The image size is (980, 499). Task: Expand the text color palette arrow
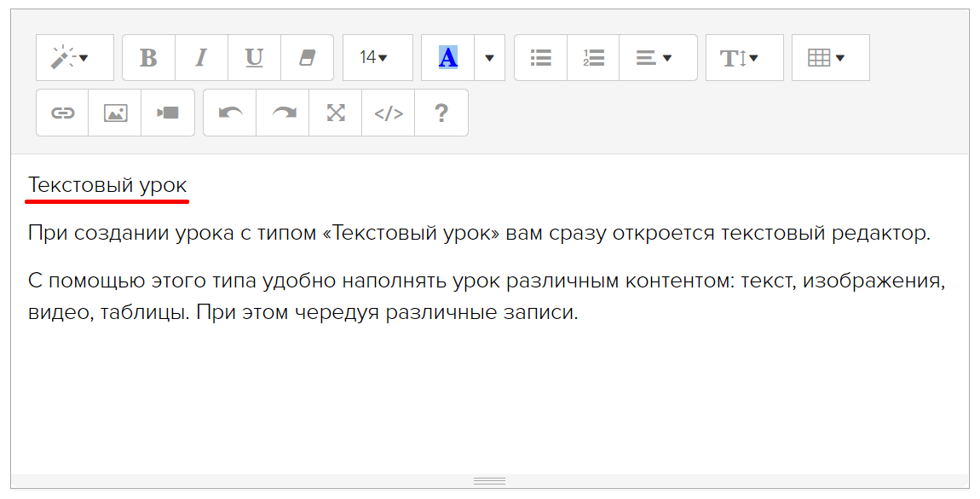(x=489, y=58)
